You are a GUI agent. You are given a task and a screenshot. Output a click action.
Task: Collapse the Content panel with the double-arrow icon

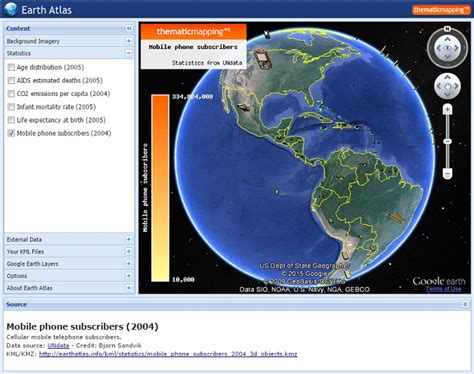(129, 29)
